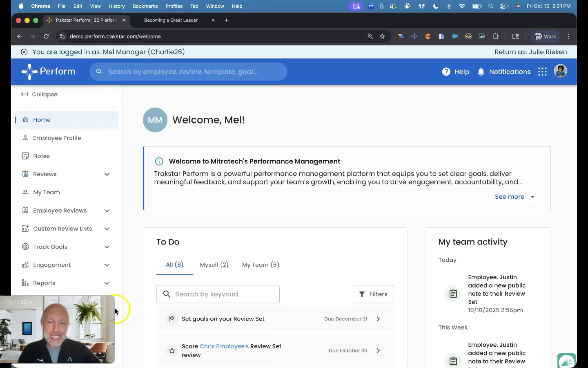Click the Search by keyword field
The width and height of the screenshot is (588, 368).
click(218, 294)
